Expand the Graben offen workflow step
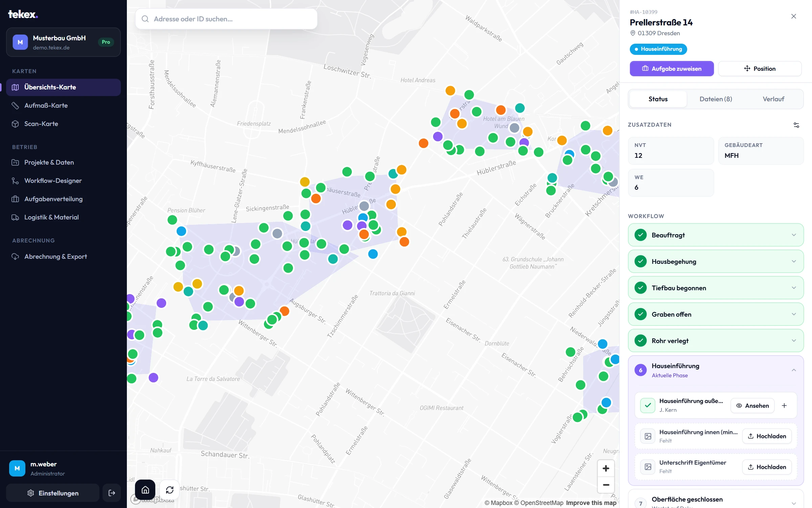Image resolution: width=812 pixels, height=508 pixels. point(716,314)
